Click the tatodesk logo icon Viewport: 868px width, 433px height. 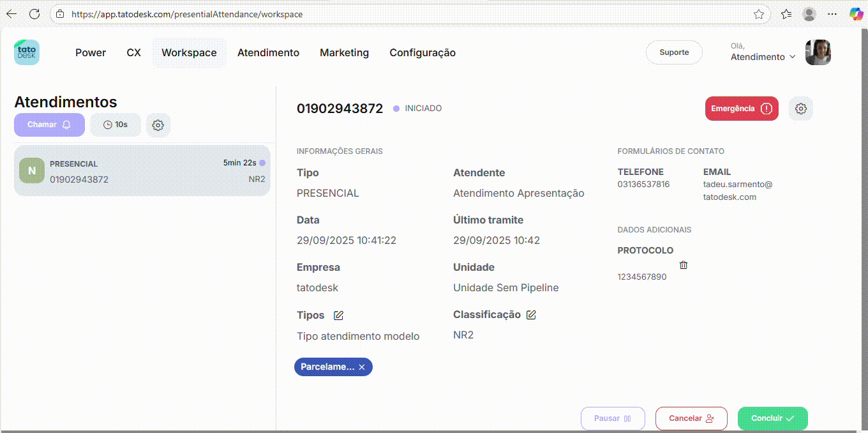27,52
